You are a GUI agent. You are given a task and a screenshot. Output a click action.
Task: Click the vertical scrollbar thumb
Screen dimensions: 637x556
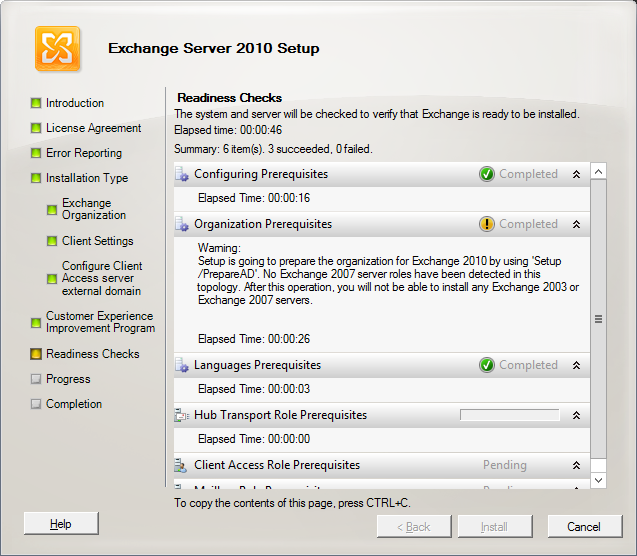598,319
